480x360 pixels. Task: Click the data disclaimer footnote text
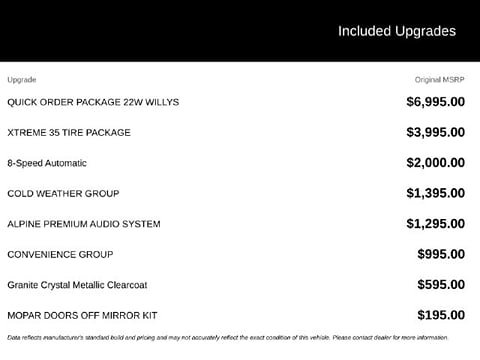point(228,338)
